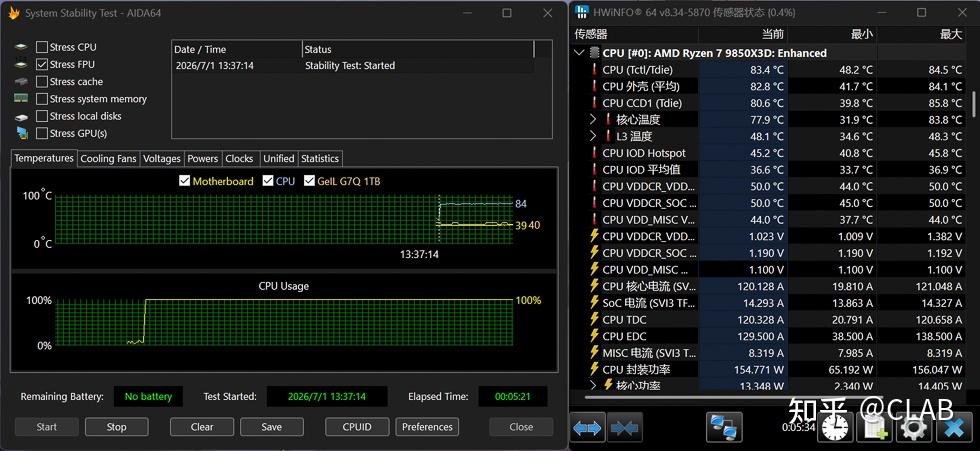This screenshot has height=451, width=980.
Task: Click HWiNFO vertical scrollbar thumb
Action: [974, 104]
